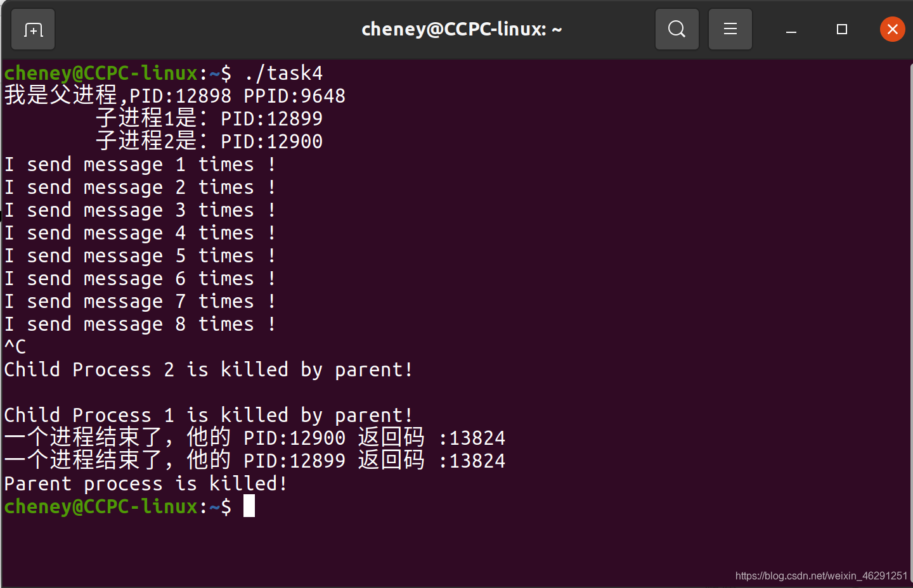Click 'Child Process 2 is killed by parent!'
This screenshot has width=913, height=588.
pyautogui.click(x=209, y=370)
